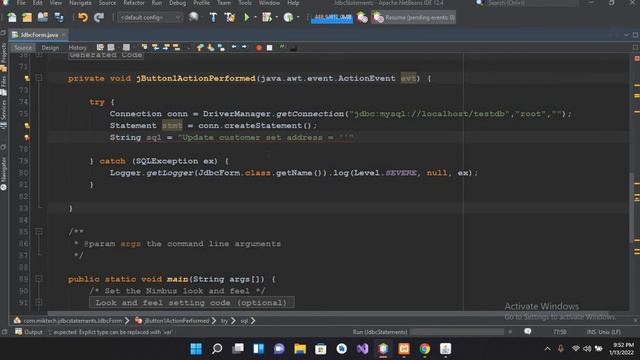This screenshot has width=640, height=360.
Task: Click Resume pending events button
Action: click(x=413, y=18)
